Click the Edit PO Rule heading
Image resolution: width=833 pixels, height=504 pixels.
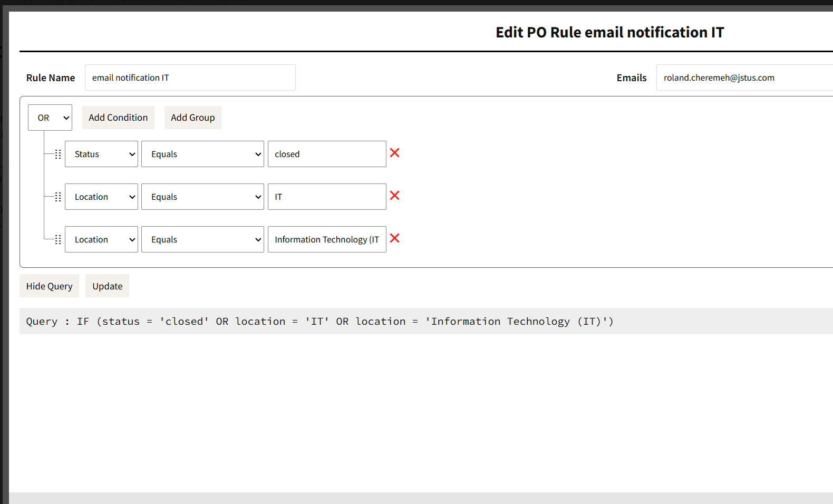click(610, 32)
